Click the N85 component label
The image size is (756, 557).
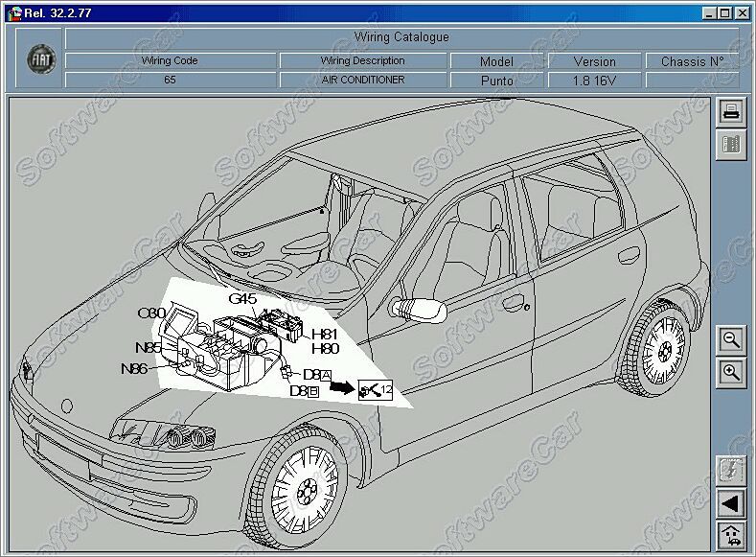148,347
